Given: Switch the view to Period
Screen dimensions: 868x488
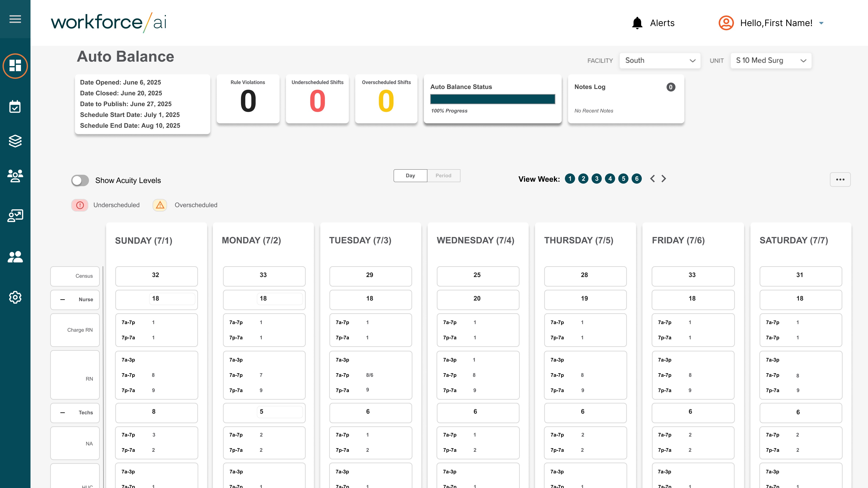Looking at the screenshot, I should (x=443, y=176).
